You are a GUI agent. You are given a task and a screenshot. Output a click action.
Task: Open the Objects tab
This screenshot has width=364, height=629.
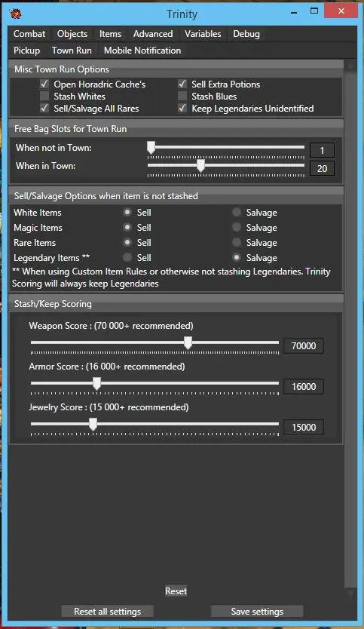(x=72, y=34)
